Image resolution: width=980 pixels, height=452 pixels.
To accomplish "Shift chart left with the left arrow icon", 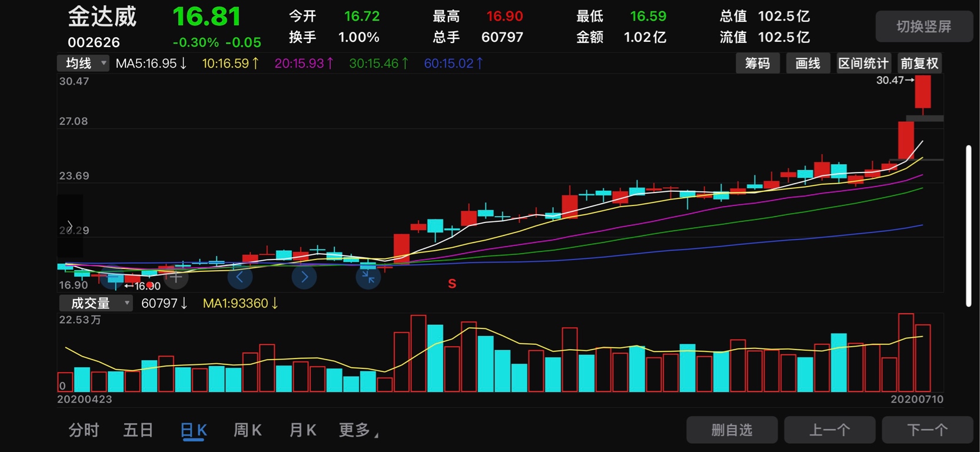I will point(240,277).
